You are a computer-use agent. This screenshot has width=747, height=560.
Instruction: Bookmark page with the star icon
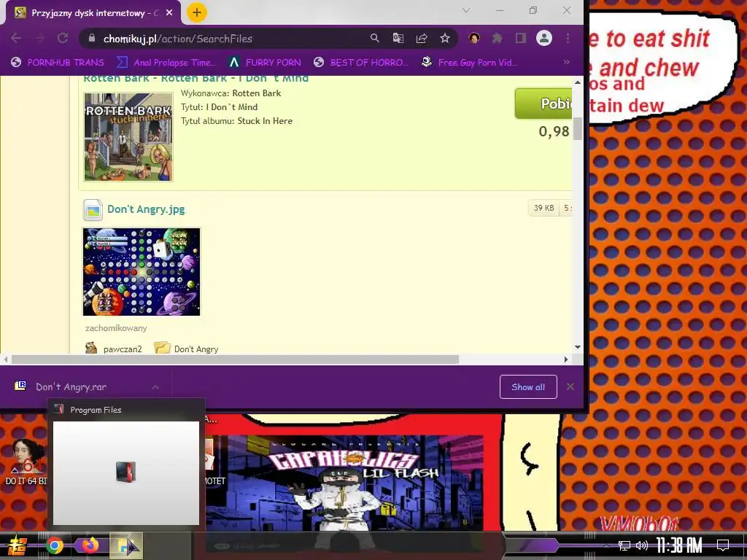tap(445, 38)
